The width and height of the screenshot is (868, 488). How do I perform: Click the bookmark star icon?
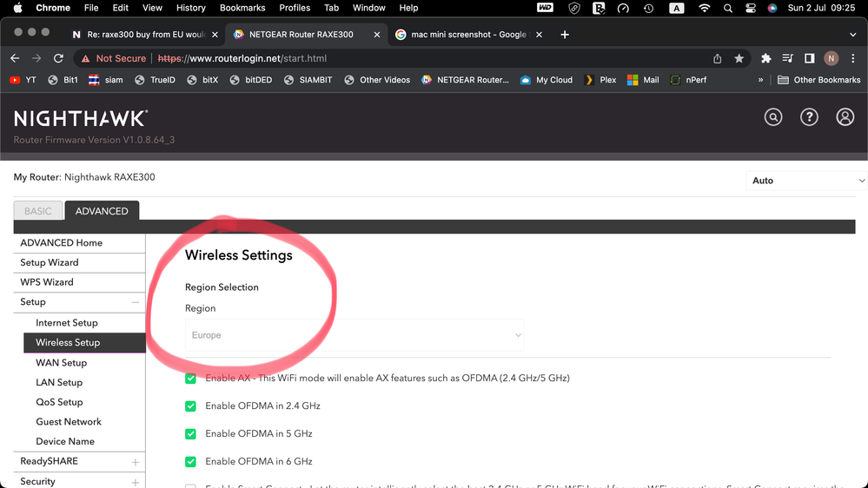pos(739,58)
